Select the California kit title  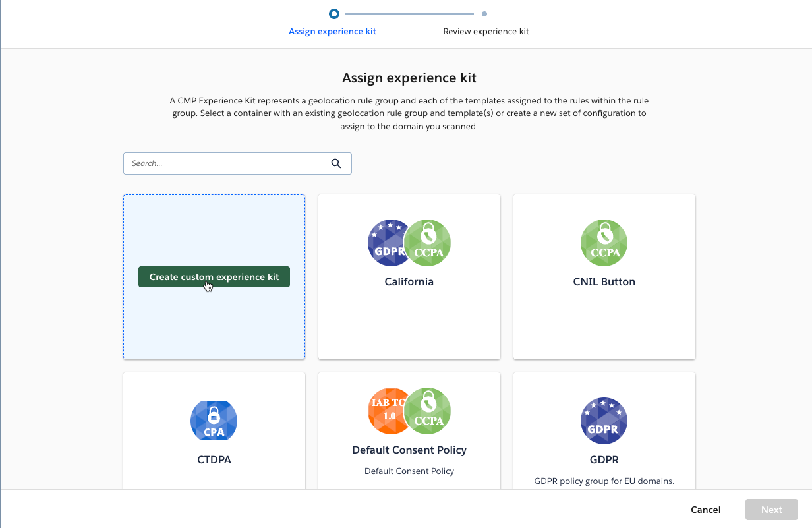pos(409,281)
